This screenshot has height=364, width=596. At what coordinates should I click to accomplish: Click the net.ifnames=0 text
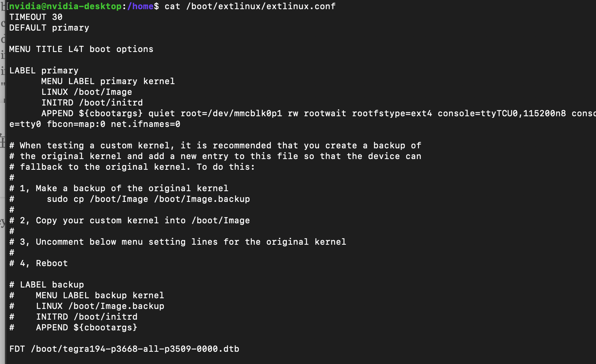click(146, 124)
